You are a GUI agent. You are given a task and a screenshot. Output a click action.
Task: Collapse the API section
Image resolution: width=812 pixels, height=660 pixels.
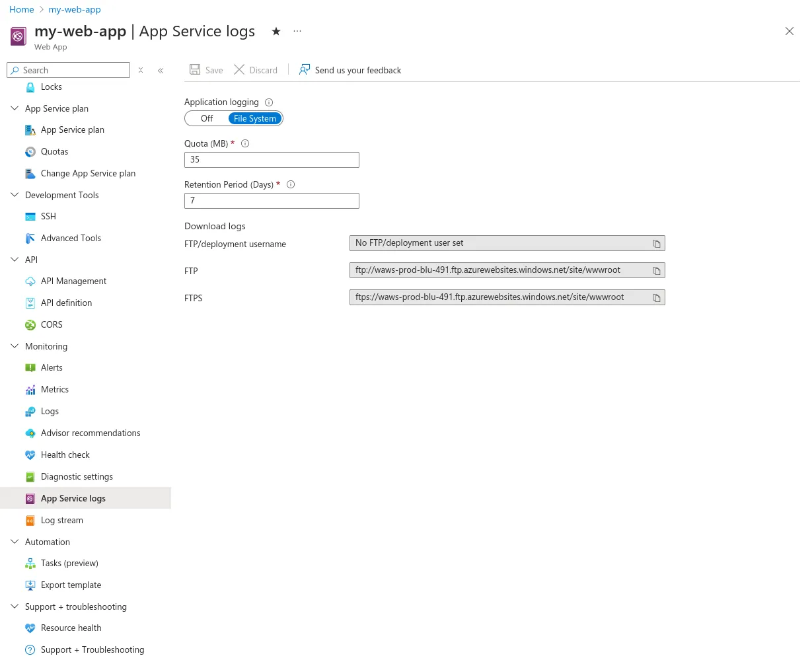[15, 260]
